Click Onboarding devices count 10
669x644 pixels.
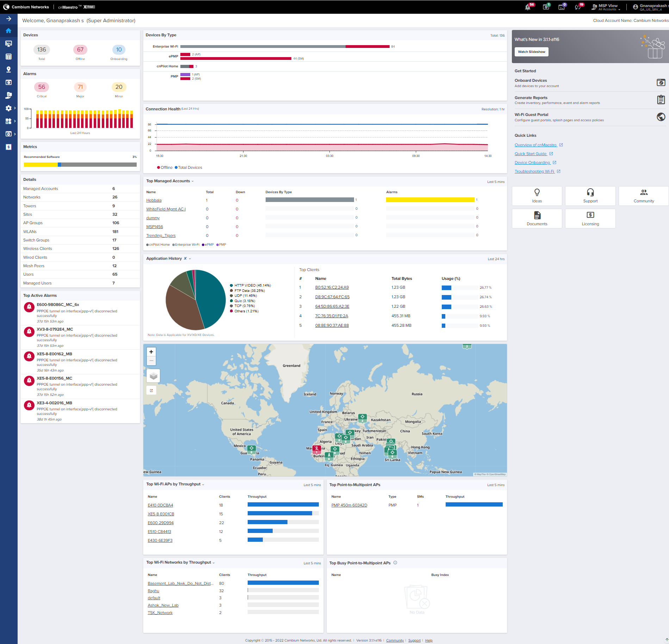point(119,50)
